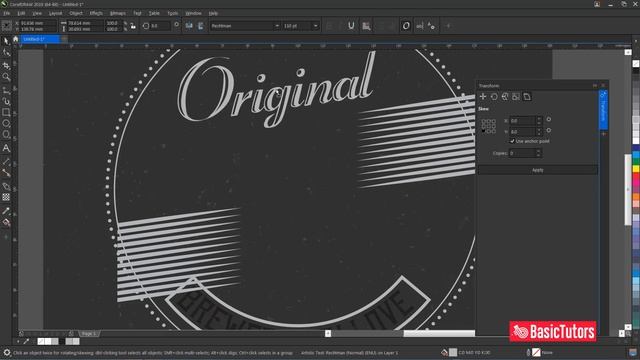The height and width of the screenshot is (360, 640).
Task: Open the Bitmaps menu
Action: (x=118, y=13)
